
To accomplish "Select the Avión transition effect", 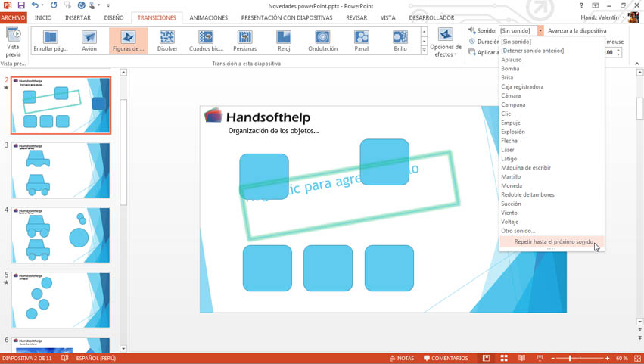I will tap(89, 41).
